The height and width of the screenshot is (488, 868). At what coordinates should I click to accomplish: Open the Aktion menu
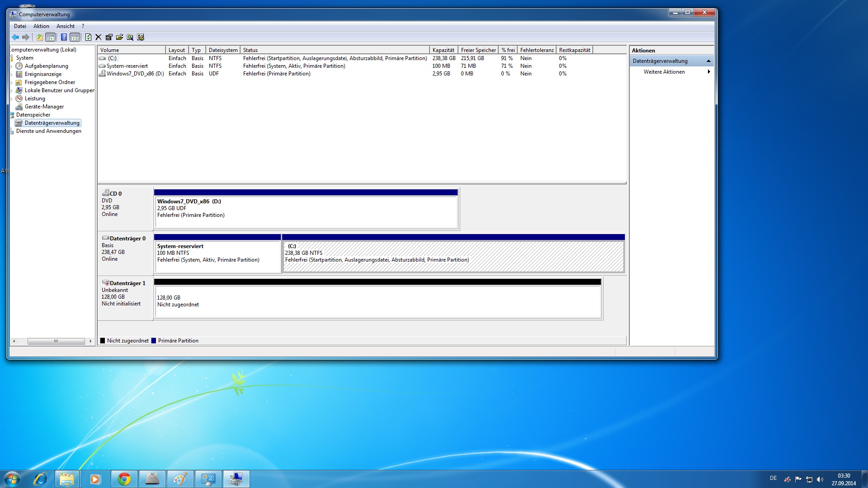41,26
